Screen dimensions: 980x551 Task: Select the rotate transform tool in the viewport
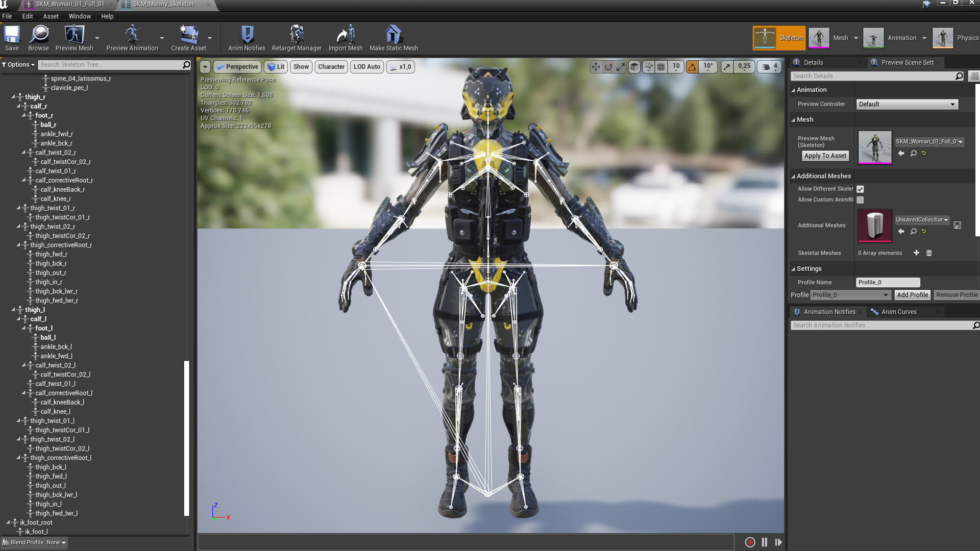click(x=608, y=67)
